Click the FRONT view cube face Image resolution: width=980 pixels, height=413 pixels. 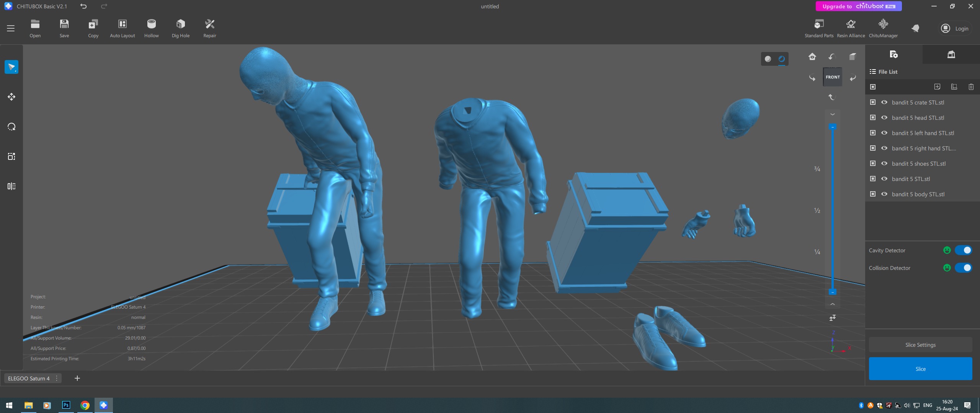pyautogui.click(x=833, y=77)
